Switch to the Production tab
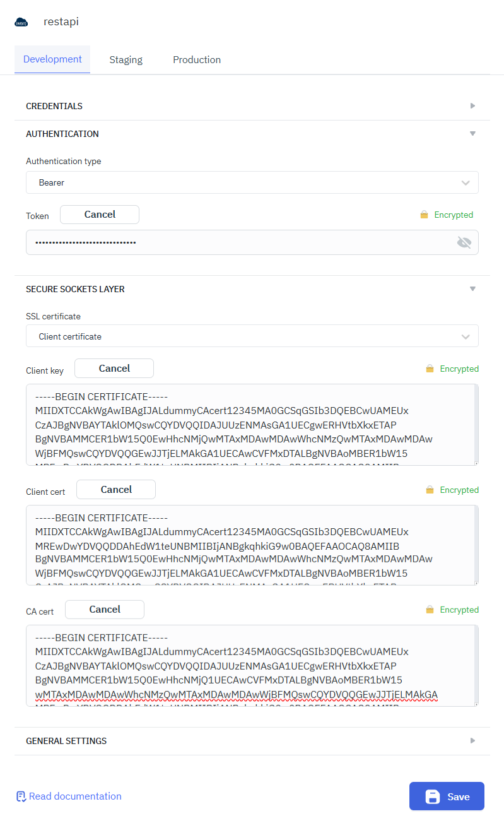The image size is (504, 828). click(x=197, y=60)
